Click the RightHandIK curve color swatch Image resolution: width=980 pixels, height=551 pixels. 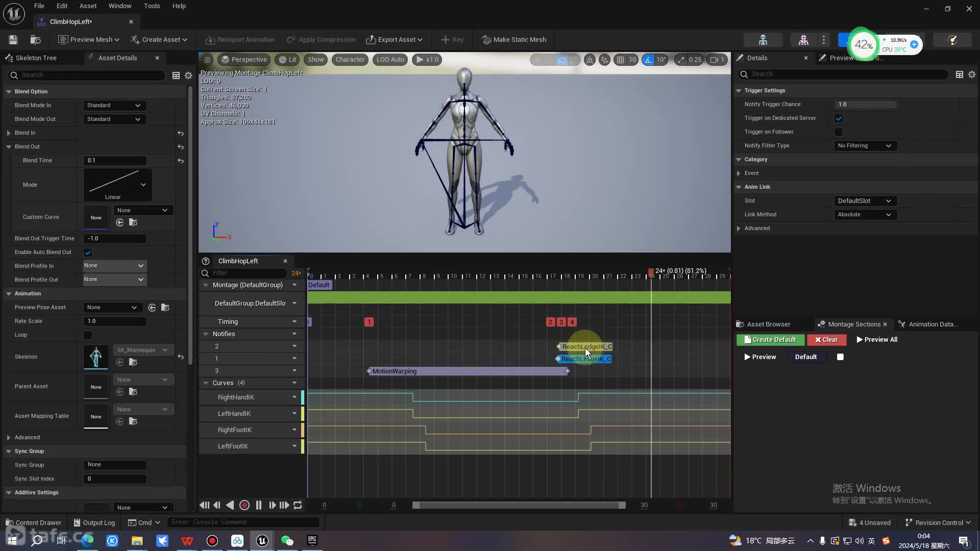(303, 397)
